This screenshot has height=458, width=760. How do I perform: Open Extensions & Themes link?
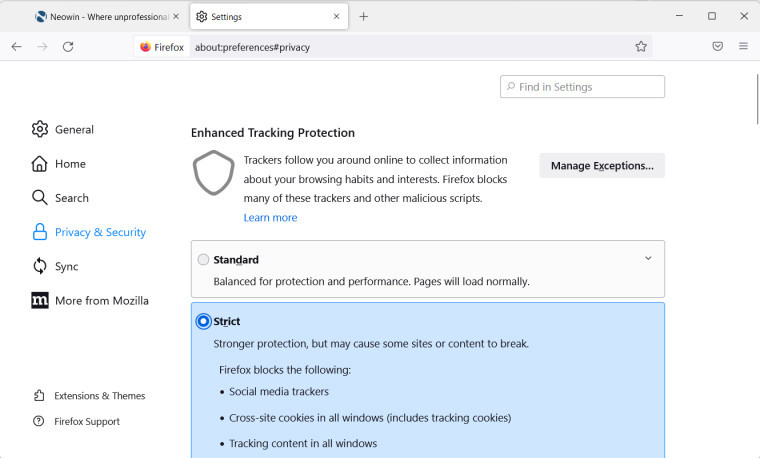coord(99,396)
